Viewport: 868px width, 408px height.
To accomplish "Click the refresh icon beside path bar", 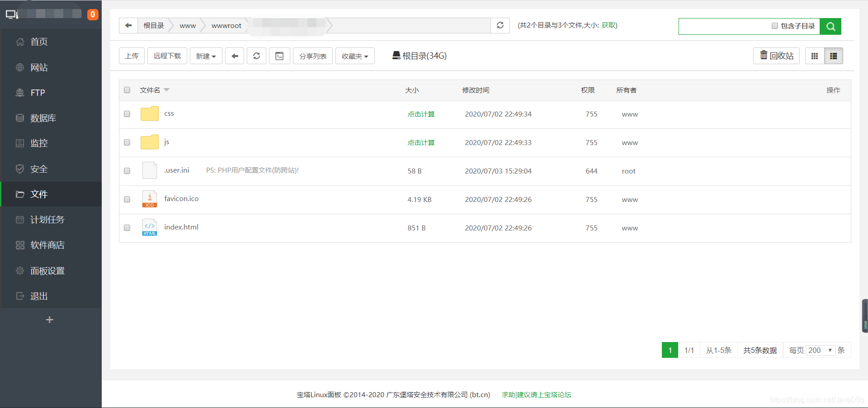I will 500,25.
